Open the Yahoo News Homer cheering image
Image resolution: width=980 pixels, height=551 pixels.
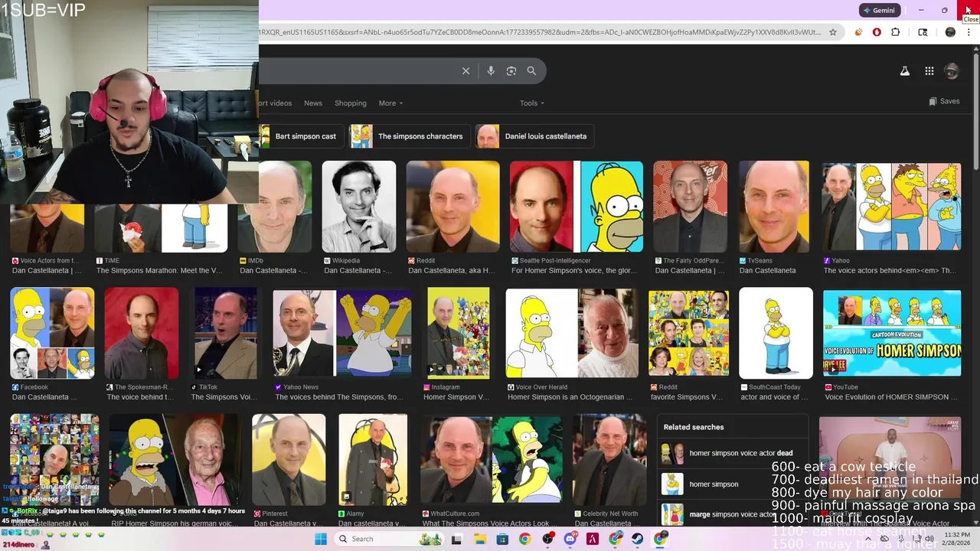pos(342,333)
